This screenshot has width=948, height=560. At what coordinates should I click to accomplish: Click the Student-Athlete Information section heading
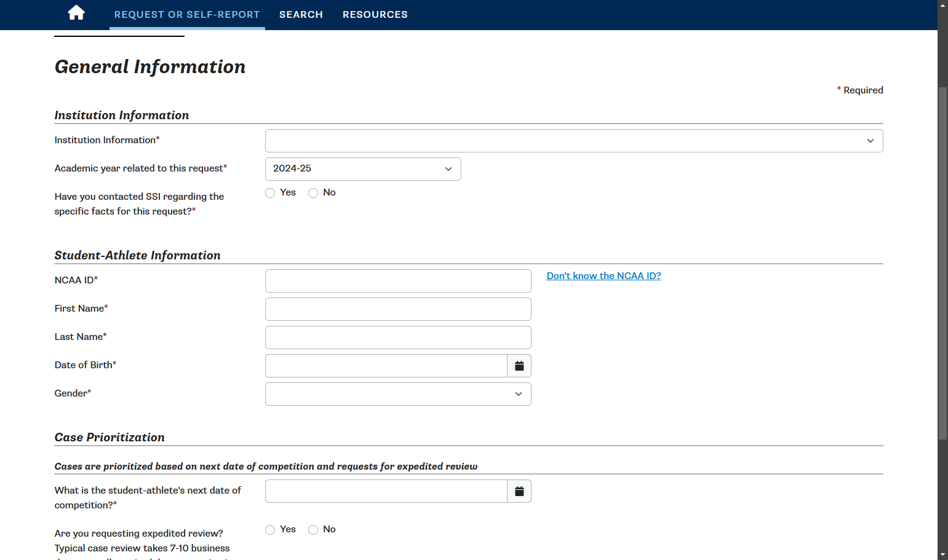pos(138,255)
